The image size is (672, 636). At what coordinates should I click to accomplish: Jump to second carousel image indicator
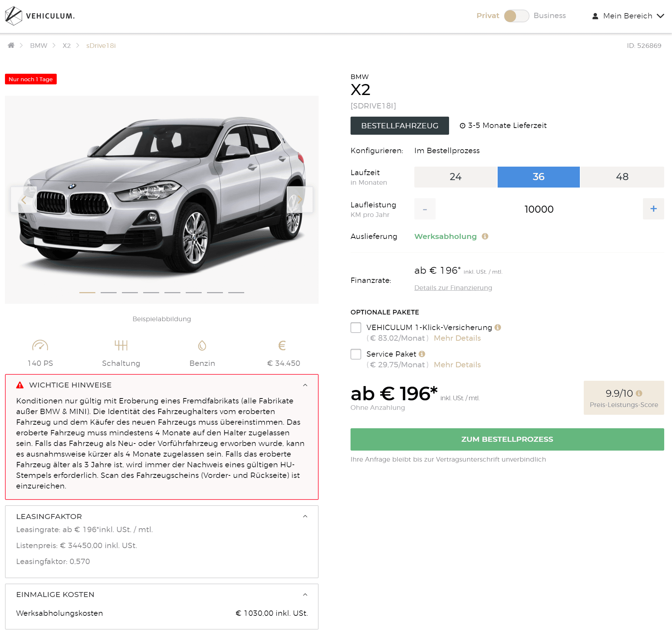coord(108,292)
